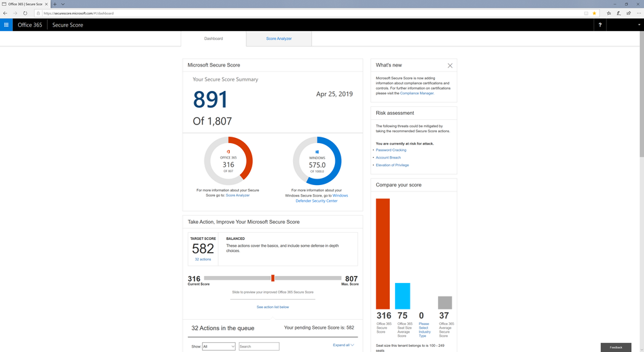This screenshot has height=352, width=644.
Task: Click Secure Score header title
Action: point(68,24)
